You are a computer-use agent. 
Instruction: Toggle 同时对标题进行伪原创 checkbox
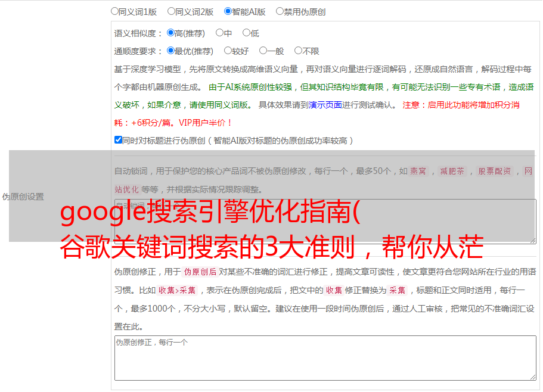[118, 140]
